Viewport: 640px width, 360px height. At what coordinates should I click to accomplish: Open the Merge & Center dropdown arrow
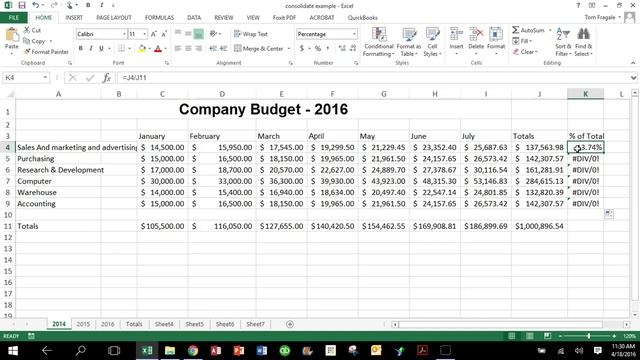(289, 49)
